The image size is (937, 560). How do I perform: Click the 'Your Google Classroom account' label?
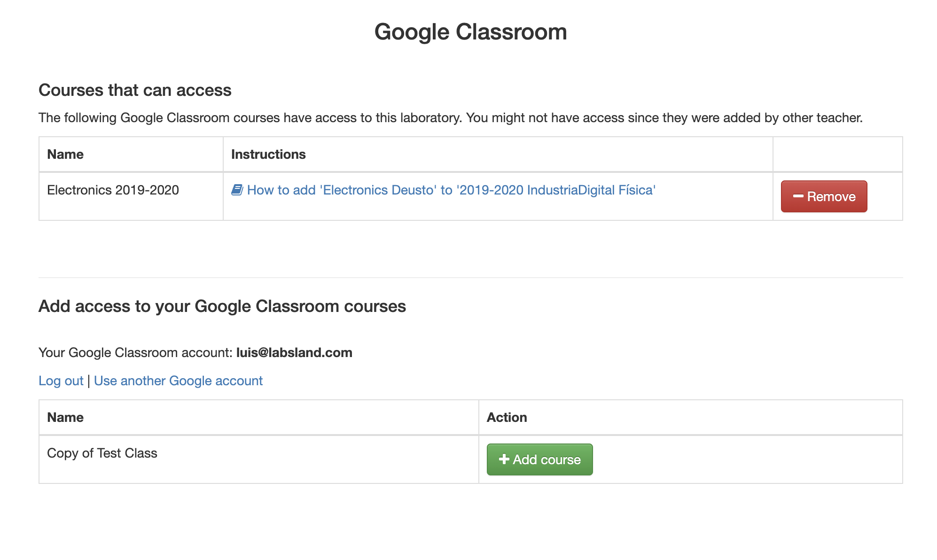(x=135, y=352)
